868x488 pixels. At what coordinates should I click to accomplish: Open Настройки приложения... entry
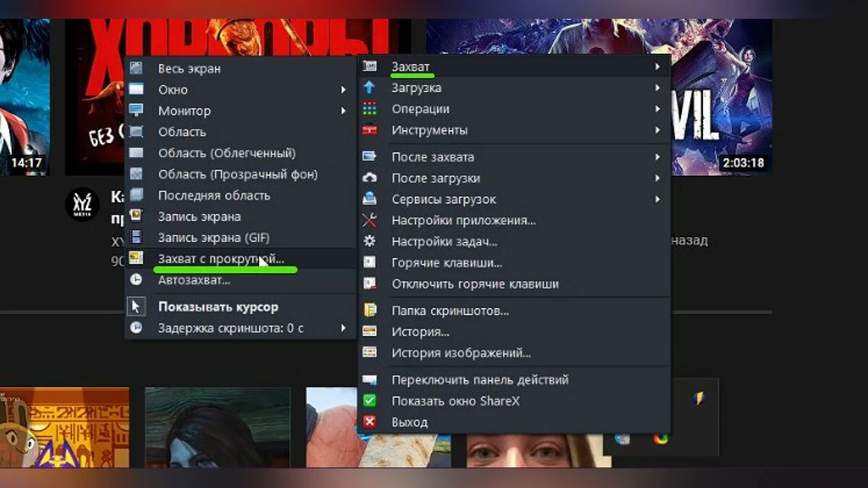[x=514, y=221]
